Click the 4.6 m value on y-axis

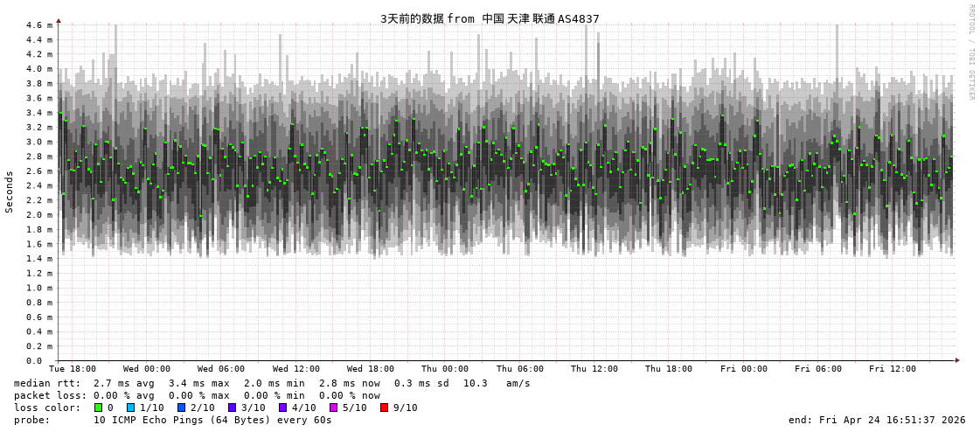click(x=39, y=25)
